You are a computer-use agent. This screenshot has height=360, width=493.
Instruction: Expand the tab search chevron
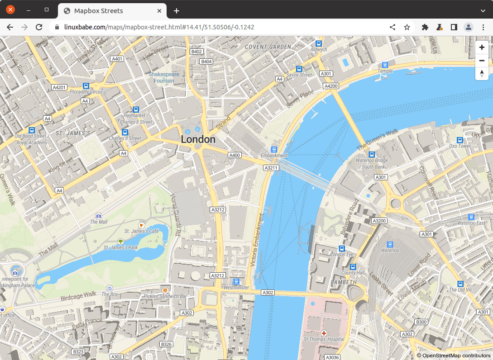[x=483, y=11]
